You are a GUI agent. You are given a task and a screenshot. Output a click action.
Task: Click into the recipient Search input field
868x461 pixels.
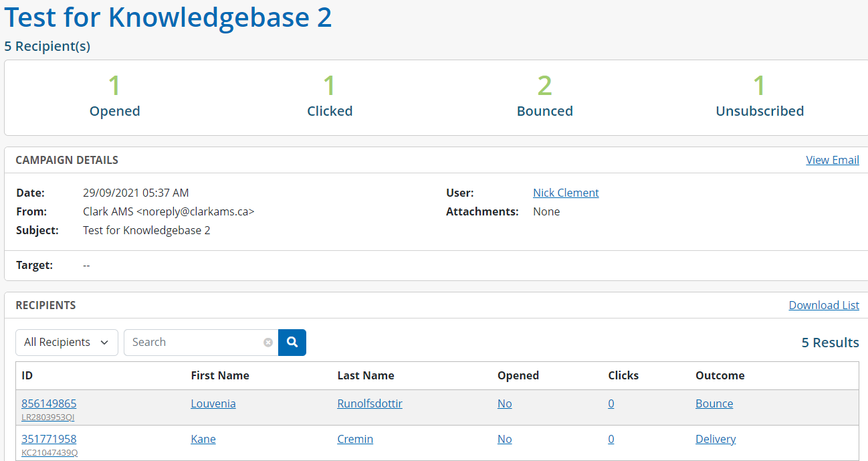coord(194,343)
